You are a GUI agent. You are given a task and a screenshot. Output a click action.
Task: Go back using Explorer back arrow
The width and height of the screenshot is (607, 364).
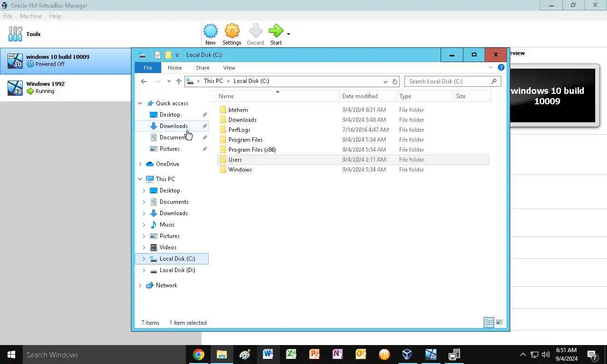point(144,82)
